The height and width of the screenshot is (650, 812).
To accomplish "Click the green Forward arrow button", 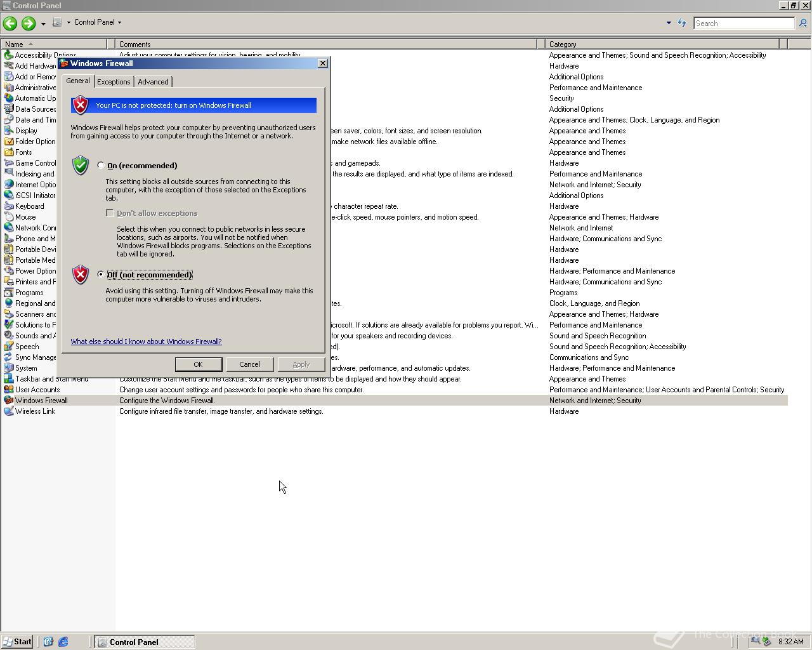I will coord(28,23).
